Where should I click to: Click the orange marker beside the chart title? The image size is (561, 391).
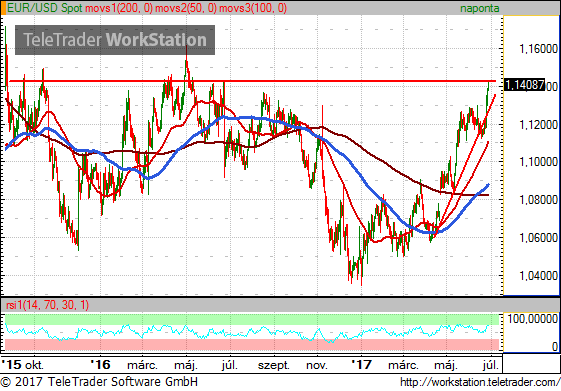(3, 8)
